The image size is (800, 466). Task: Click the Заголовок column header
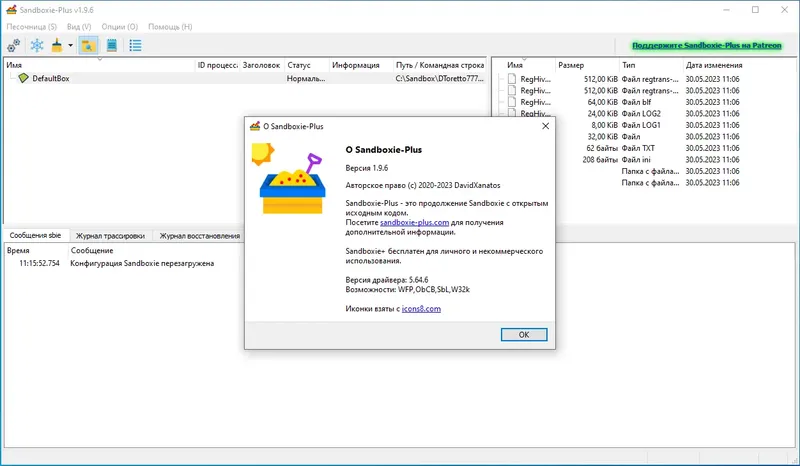tap(262, 65)
